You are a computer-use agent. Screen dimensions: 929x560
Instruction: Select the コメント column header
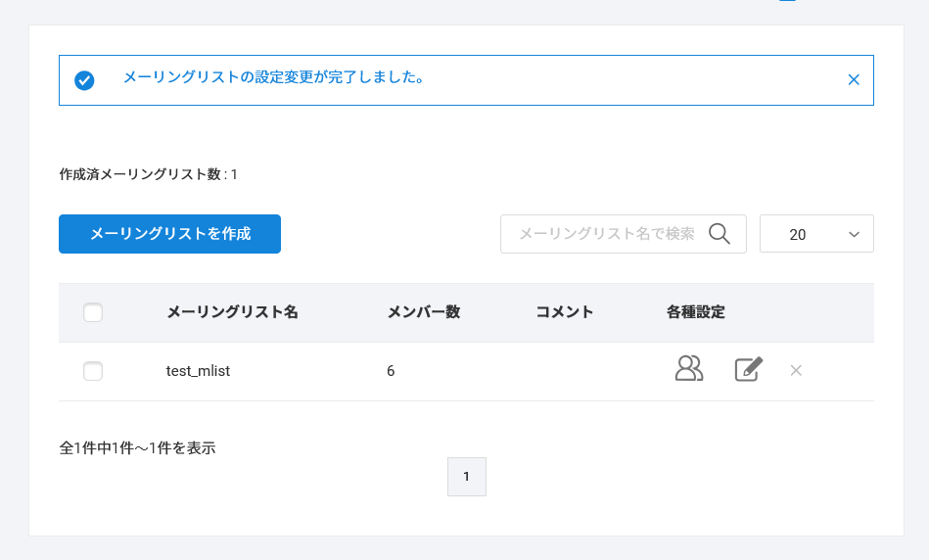coord(565,312)
